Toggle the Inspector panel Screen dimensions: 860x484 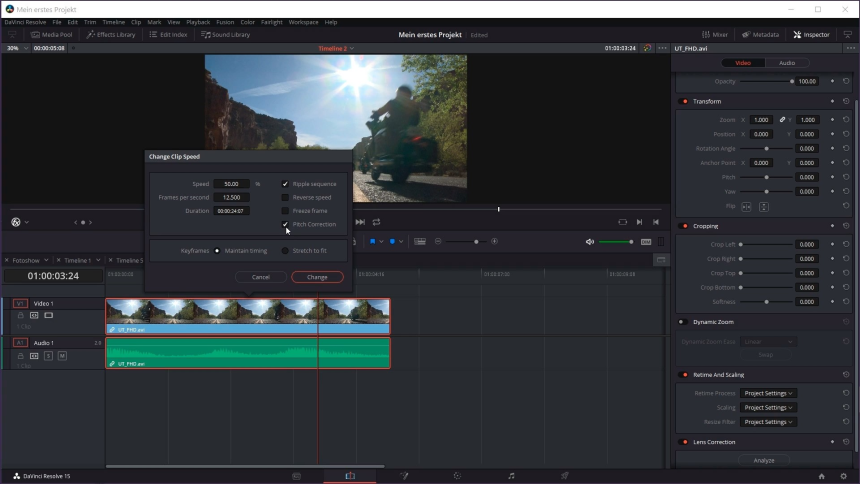pos(811,35)
